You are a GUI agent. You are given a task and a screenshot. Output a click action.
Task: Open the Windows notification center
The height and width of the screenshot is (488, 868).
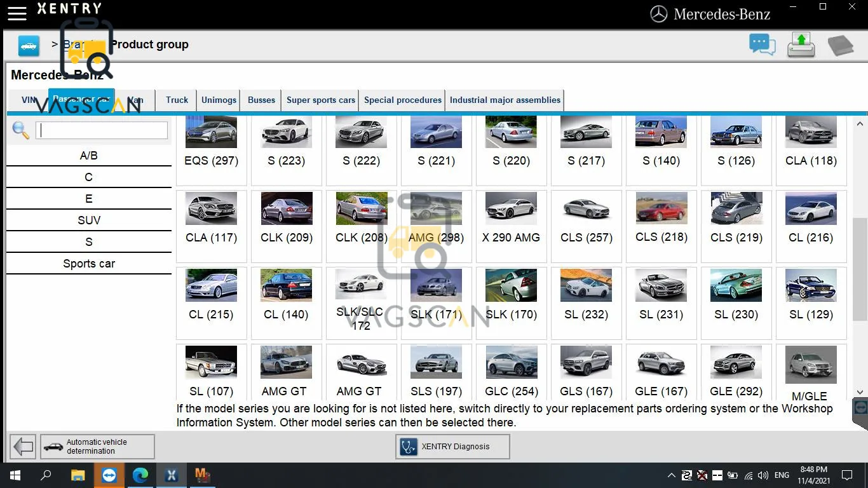pyautogui.click(x=846, y=475)
